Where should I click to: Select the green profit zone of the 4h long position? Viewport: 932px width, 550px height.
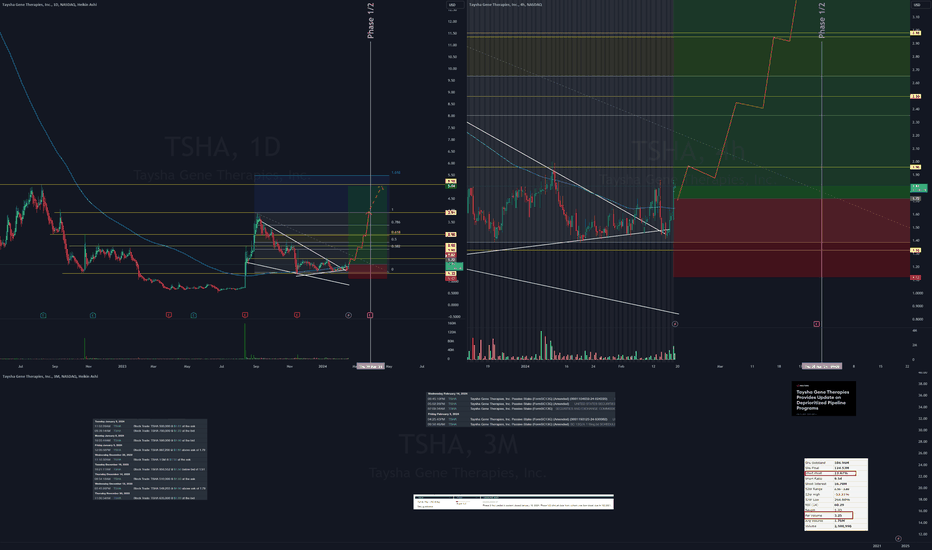[791, 99]
